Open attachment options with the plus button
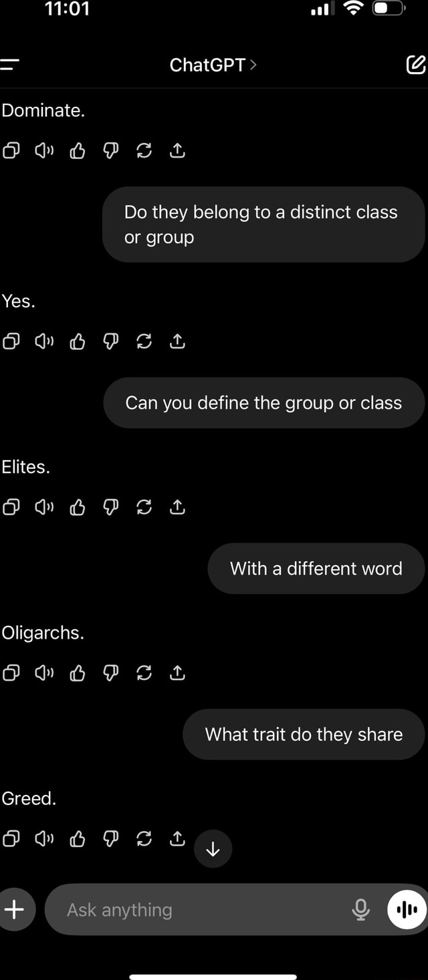This screenshot has width=428, height=980. point(17,909)
